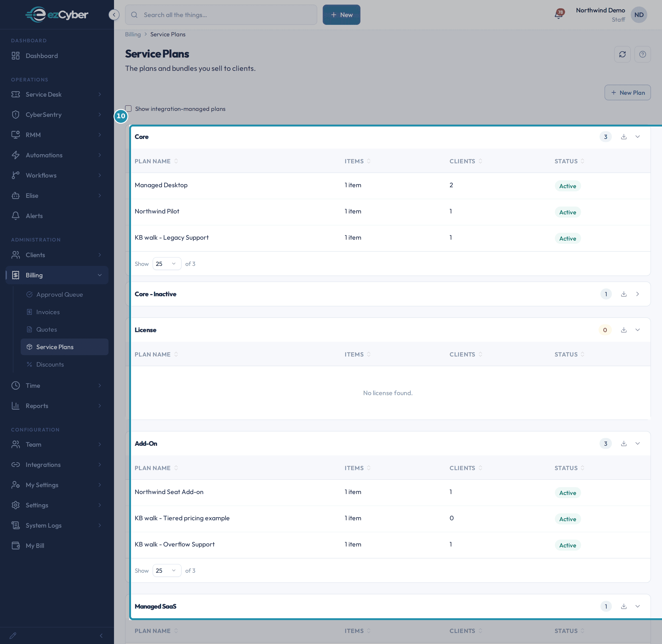Collapse the Add-On plan group
Image resolution: width=662 pixels, height=644 pixels.
pyautogui.click(x=637, y=443)
